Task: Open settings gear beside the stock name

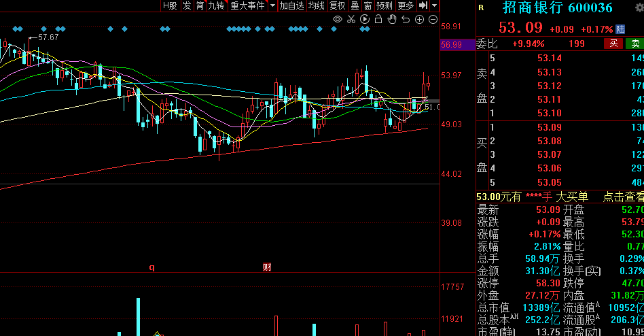Action: 639,7
